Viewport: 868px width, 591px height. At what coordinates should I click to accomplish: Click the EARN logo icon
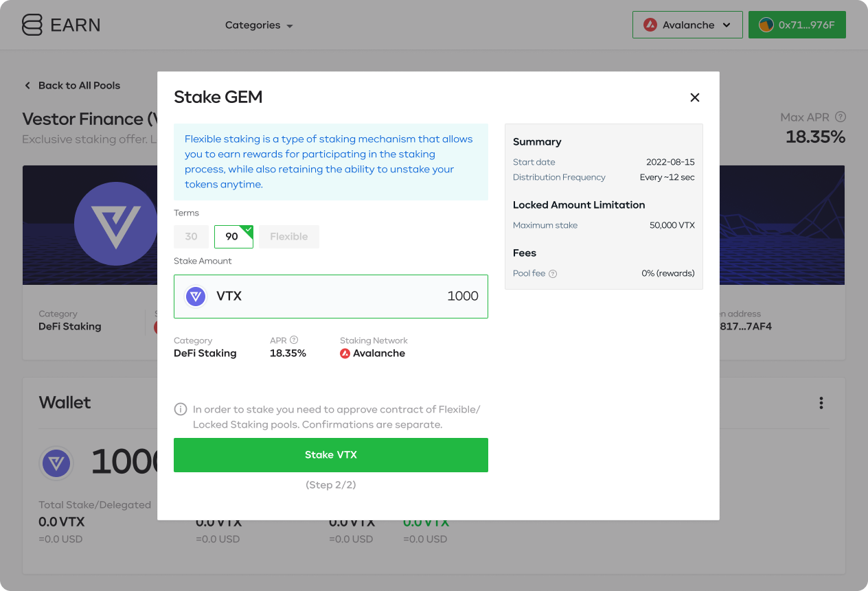[32, 25]
